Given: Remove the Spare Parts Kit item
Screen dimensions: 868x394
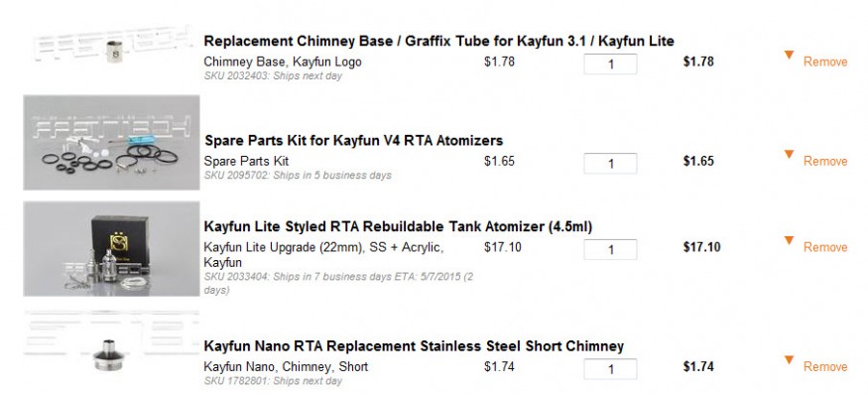Looking at the screenshot, I should point(825,161).
